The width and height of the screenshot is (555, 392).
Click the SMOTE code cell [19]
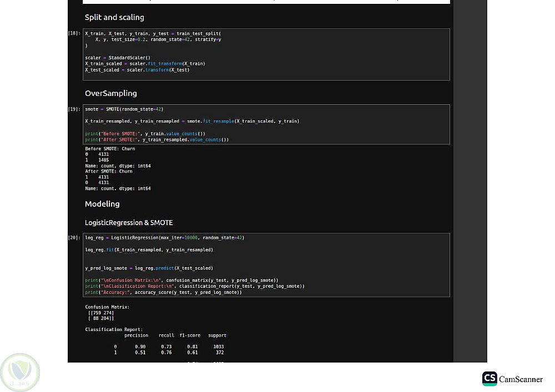[266, 124]
